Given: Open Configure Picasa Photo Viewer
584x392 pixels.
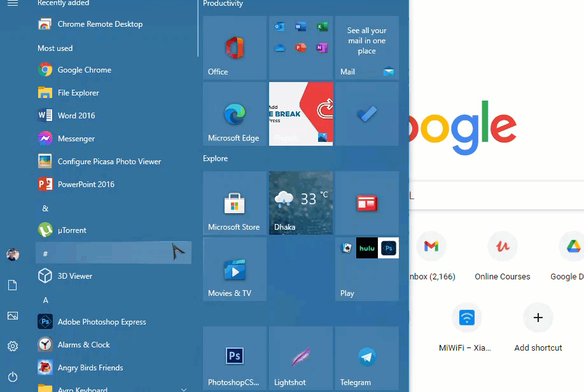Looking at the screenshot, I should tap(114, 162).
